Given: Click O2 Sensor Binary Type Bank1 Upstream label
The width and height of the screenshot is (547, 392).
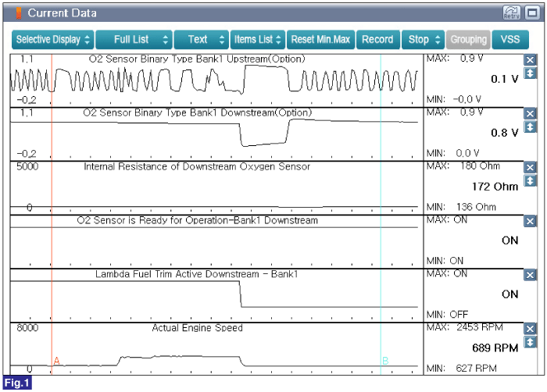Looking at the screenshot, I should click(x=197, y=59).
